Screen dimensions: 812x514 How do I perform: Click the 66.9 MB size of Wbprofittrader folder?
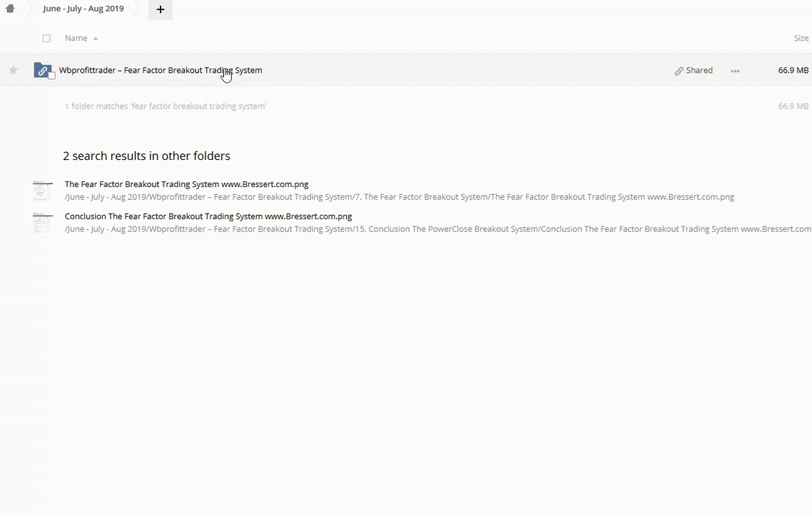(793, 71)
